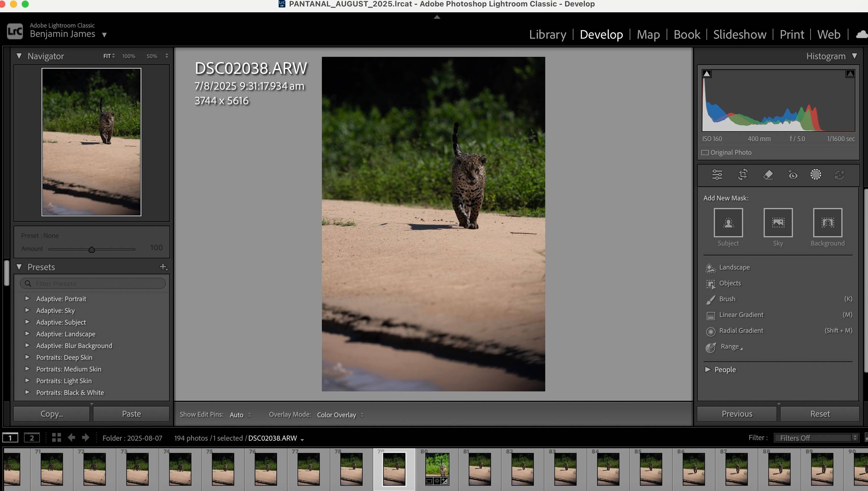
Task: Open the Print module
Action: click(x=792, y=35)
